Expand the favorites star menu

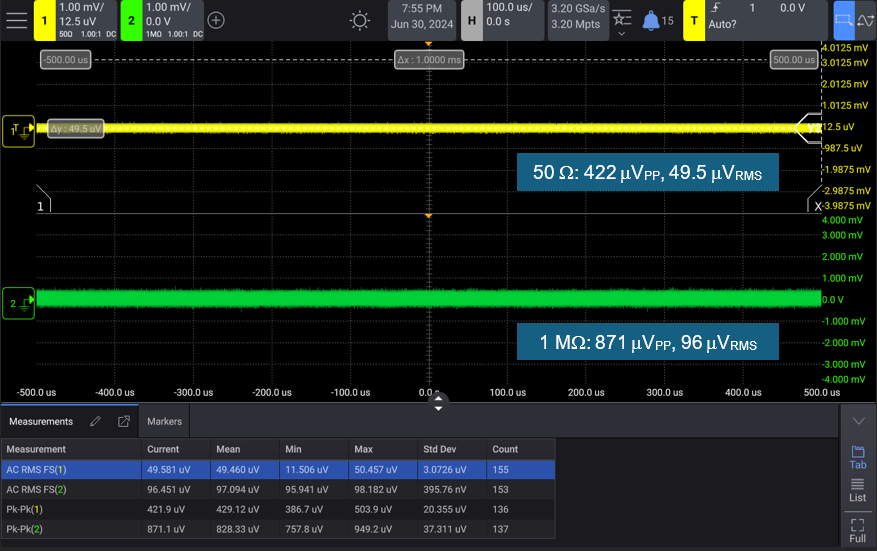point(622,22)
